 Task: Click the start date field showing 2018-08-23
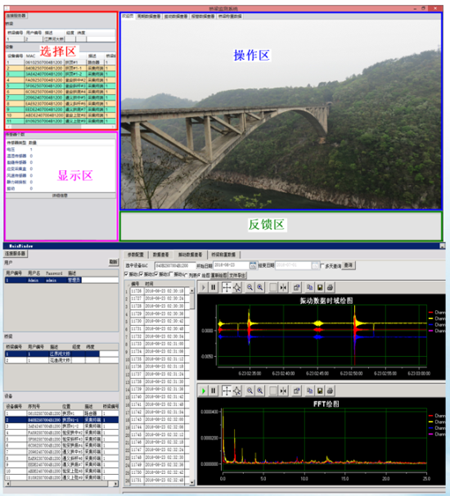231,265
